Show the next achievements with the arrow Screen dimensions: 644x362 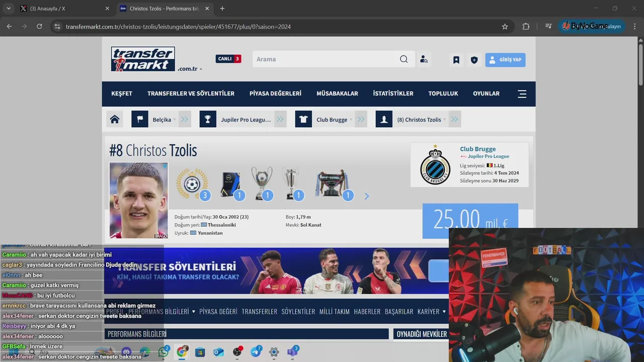[x=366, y=196]
